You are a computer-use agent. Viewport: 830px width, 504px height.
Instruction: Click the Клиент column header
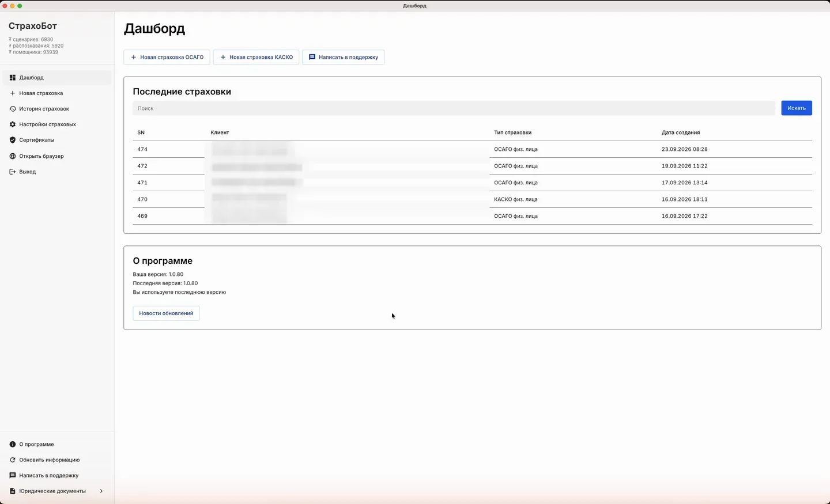[x=220, y=133]
